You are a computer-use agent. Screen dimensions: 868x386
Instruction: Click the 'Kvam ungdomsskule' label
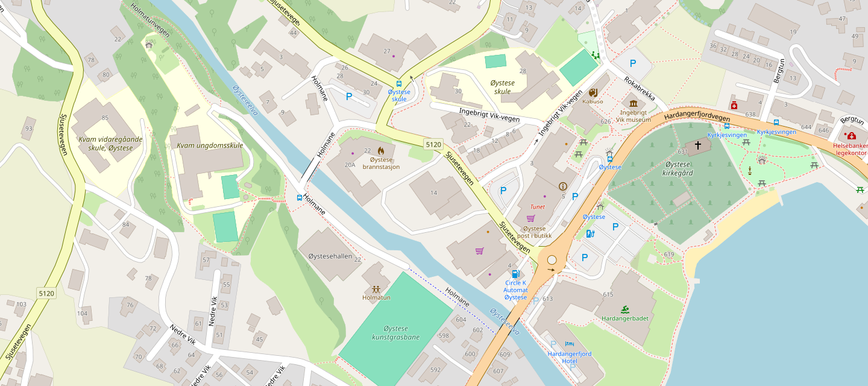point(210,145)
